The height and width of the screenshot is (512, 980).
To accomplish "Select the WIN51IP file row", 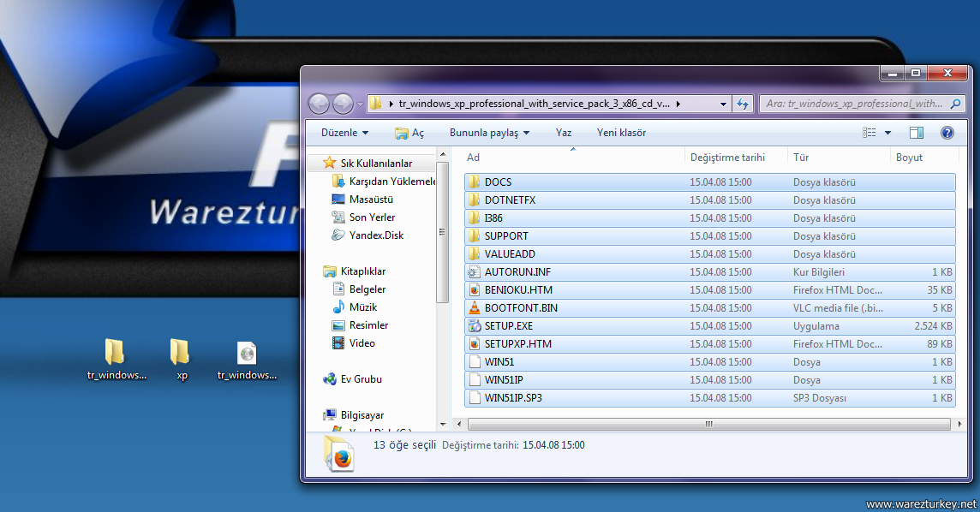I will point(710,379).
